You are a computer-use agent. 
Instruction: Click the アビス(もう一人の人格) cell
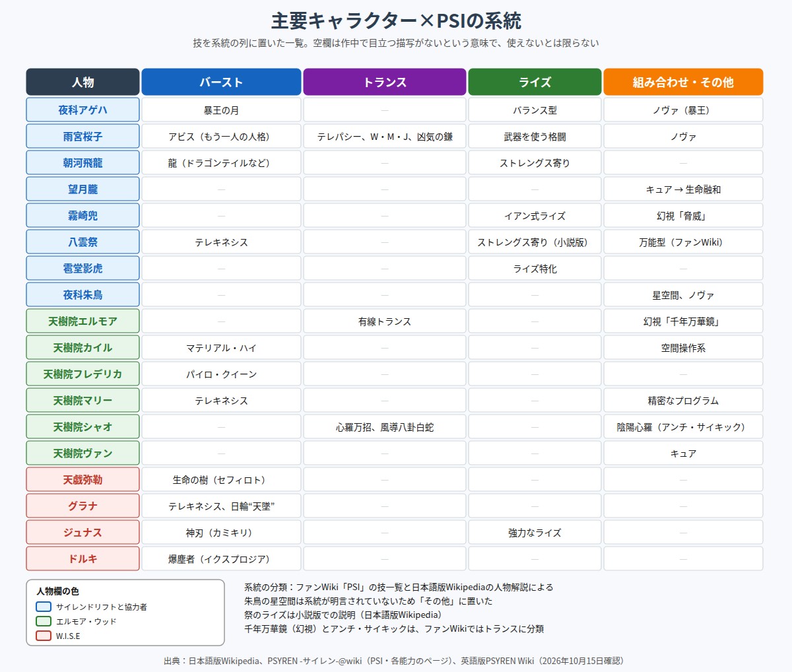(x=221, y=136)
